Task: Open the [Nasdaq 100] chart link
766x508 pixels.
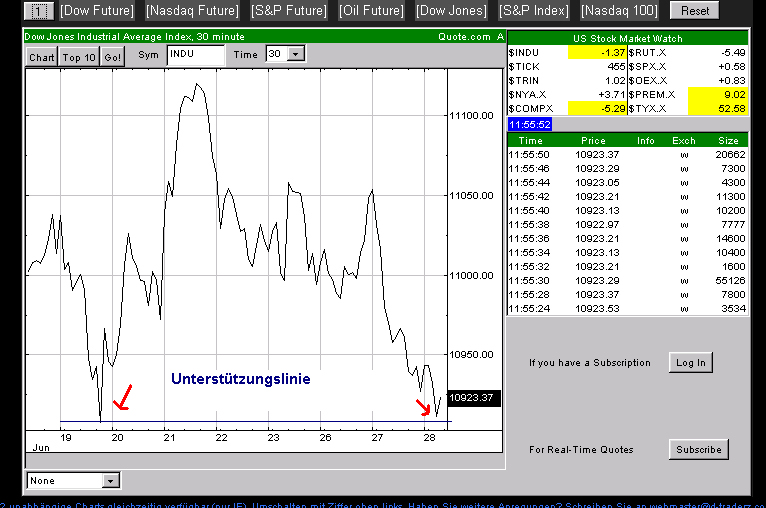Action: 619,11
